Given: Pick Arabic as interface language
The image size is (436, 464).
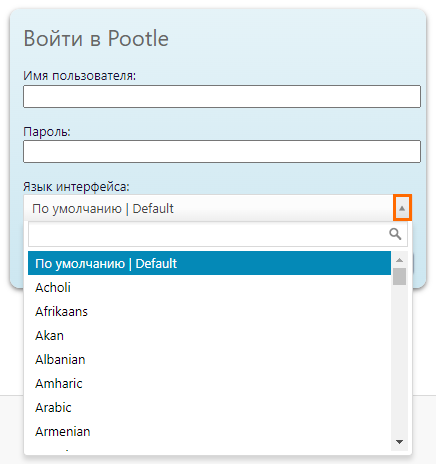Looking at the screenshot, I should click(209, 407).
